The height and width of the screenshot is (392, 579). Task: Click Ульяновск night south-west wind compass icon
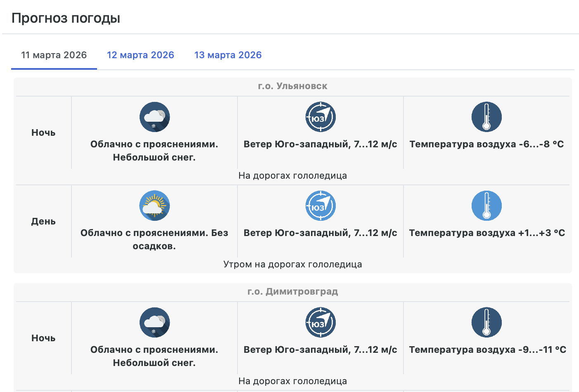pyautogui.click(x=320, y=117)
